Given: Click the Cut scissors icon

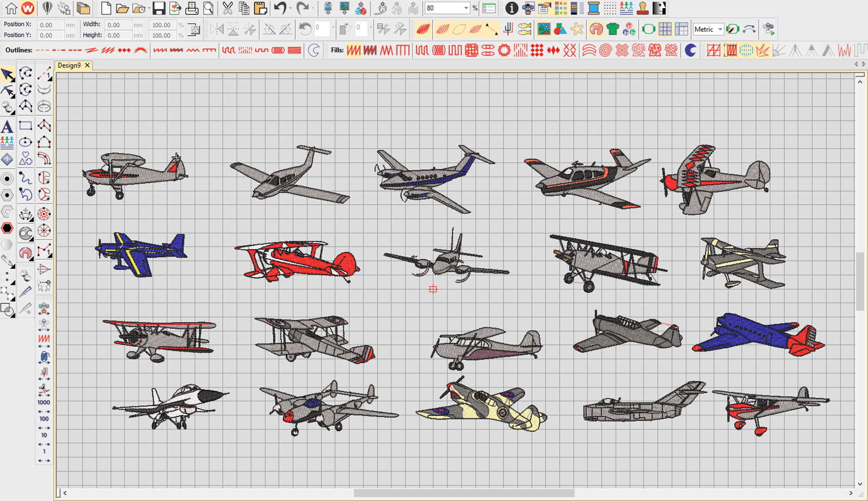Looking at the screenshot, I should (x=227, y=8).
